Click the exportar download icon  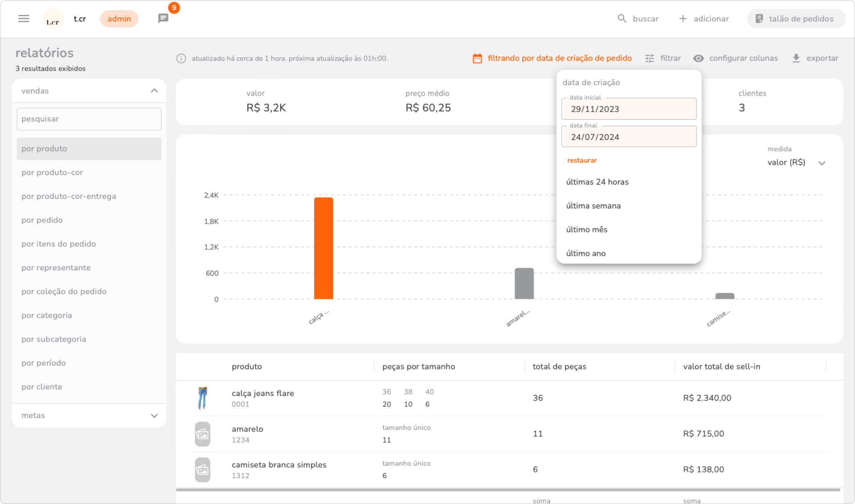[x=796, y=59]
